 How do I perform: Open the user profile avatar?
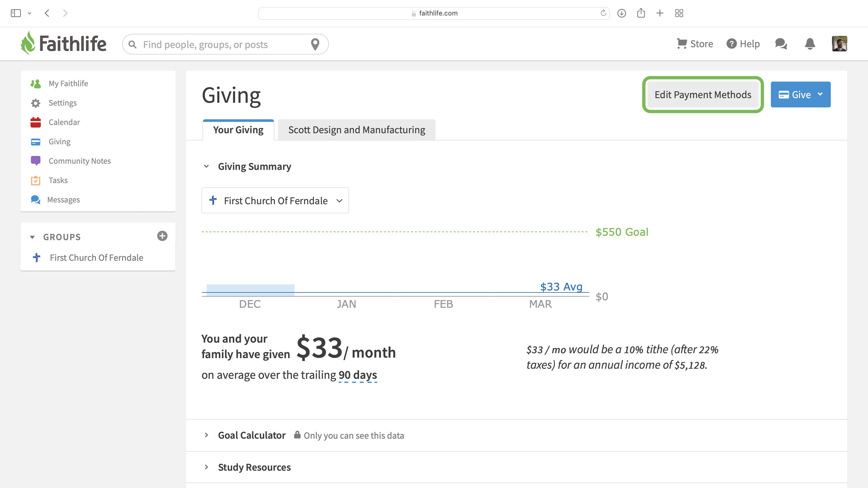point(839,44)
